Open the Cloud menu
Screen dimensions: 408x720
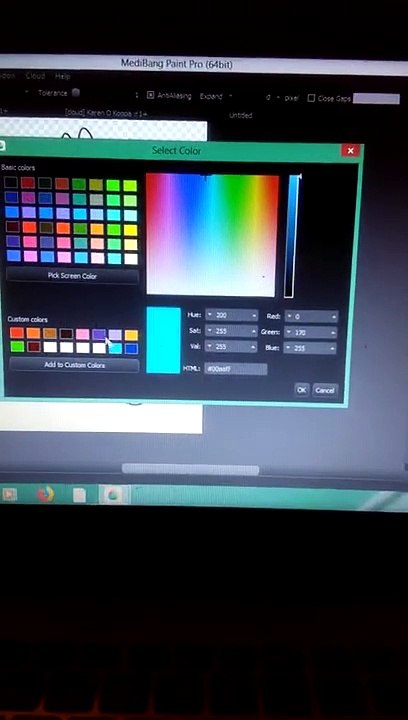tap(35, 76)
